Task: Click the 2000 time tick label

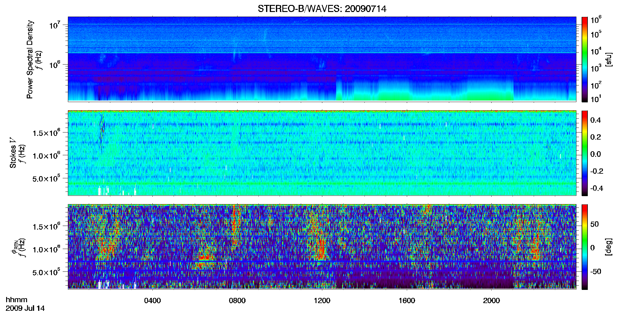Action: click(491, 301)
